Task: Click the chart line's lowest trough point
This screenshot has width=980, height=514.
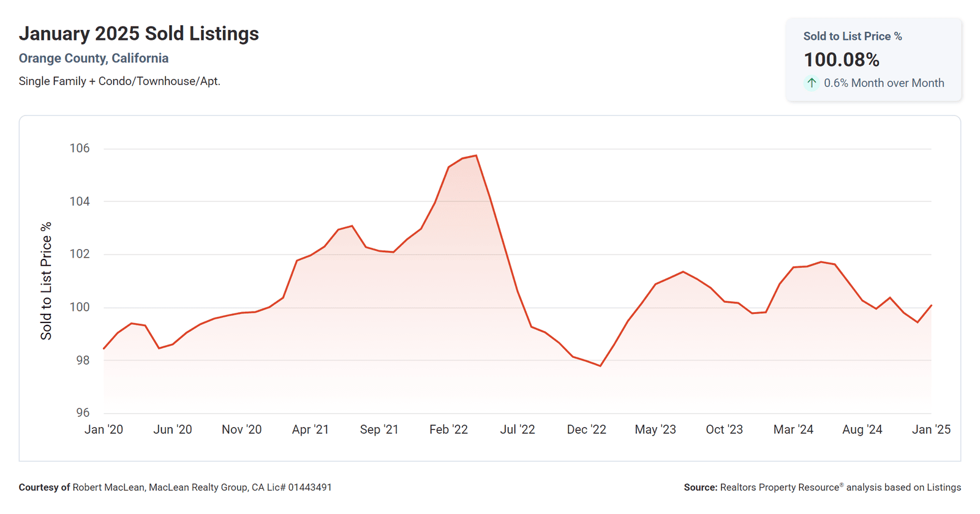Action: [x=600, y=366]
